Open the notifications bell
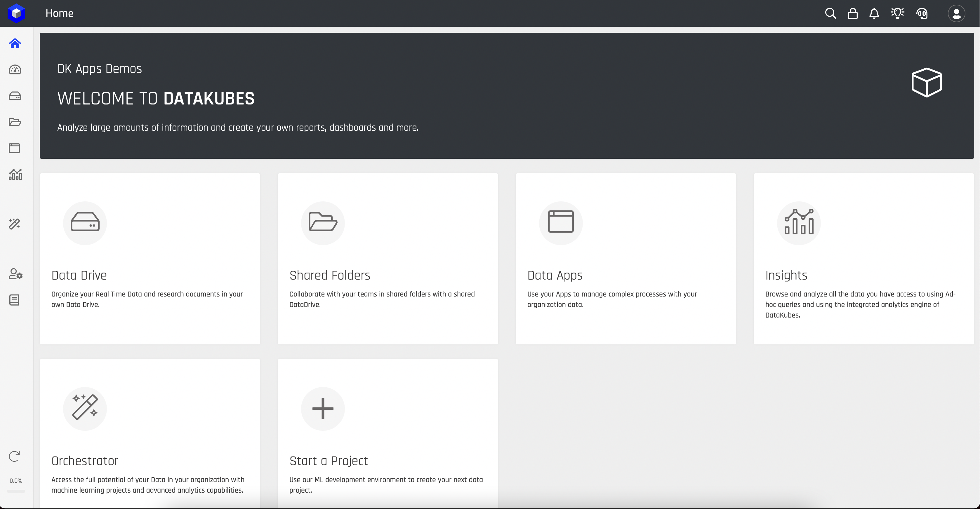The image size is (980, 509). (x=874, y=14)
